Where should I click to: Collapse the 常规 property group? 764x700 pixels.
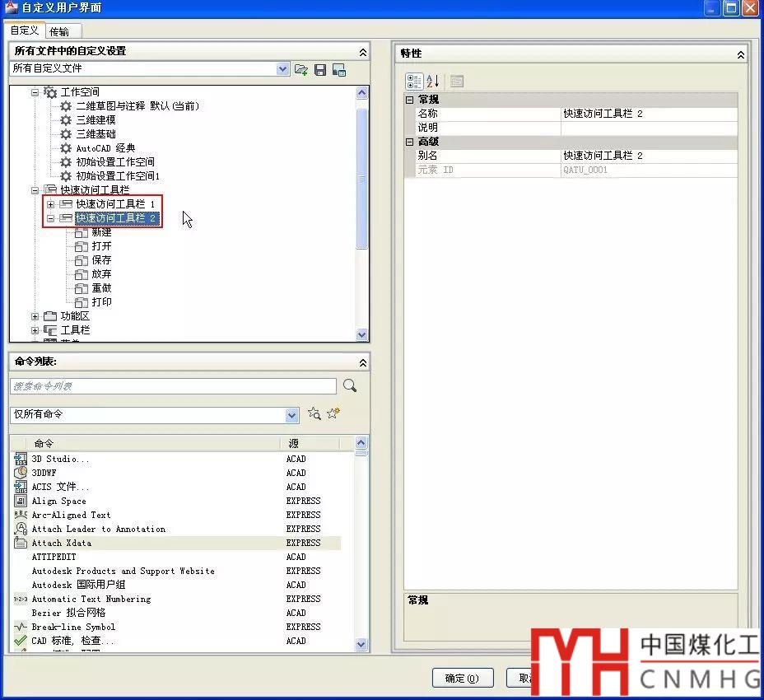(409, 100)
